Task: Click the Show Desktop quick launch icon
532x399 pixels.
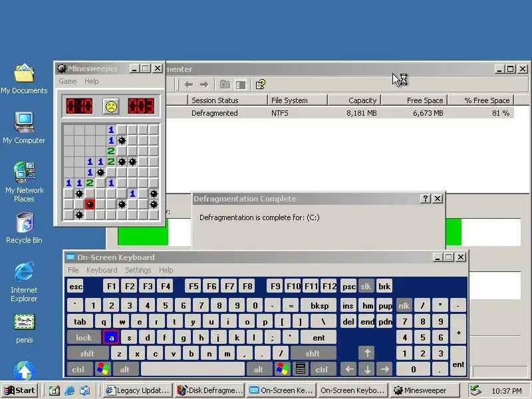Action: pyautogui.click(x=55, y=390)
